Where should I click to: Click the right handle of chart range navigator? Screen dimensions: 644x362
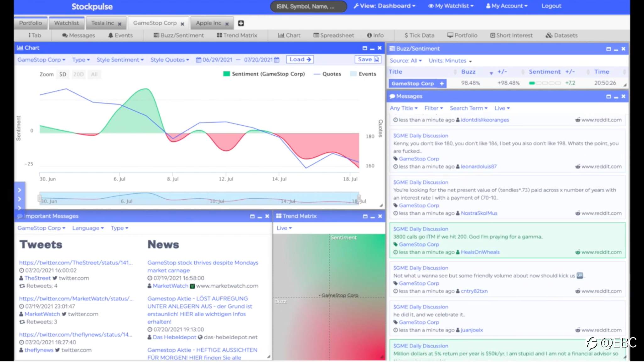(x=359, y=199)
